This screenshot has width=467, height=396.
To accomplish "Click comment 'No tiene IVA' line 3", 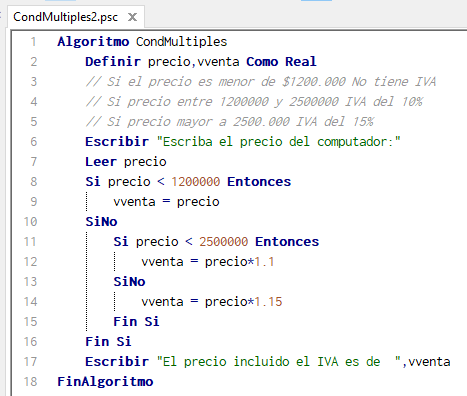I will click(394, 82).
